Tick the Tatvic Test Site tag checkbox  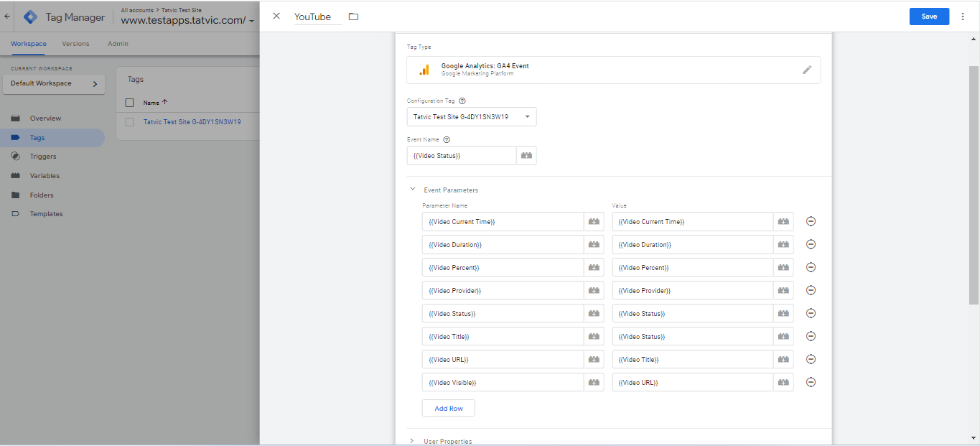click(130, 122)
